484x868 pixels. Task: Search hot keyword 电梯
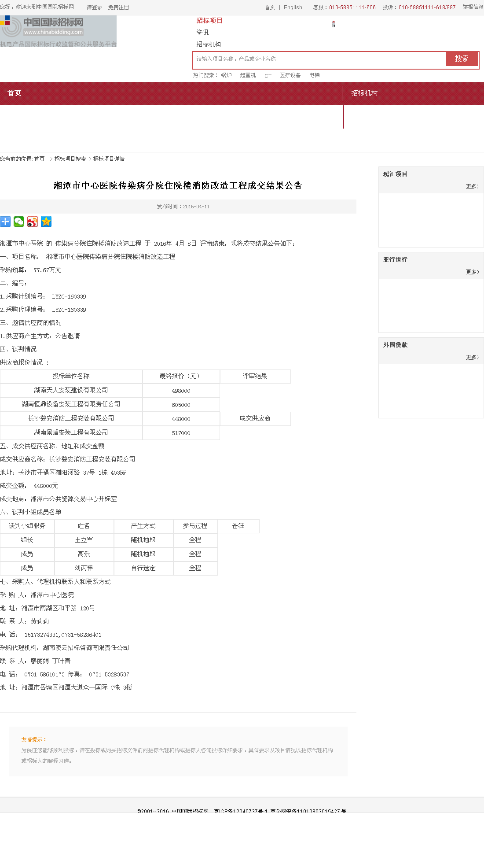(314, 75)
